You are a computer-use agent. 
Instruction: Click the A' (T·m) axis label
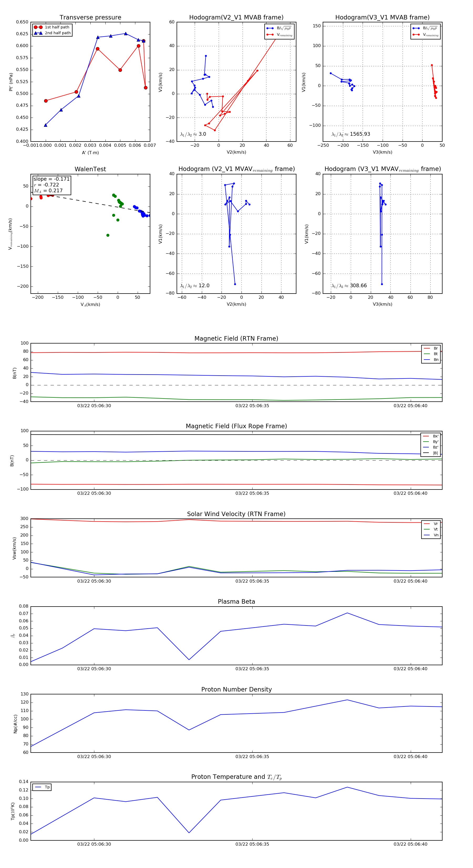point(90,153)
